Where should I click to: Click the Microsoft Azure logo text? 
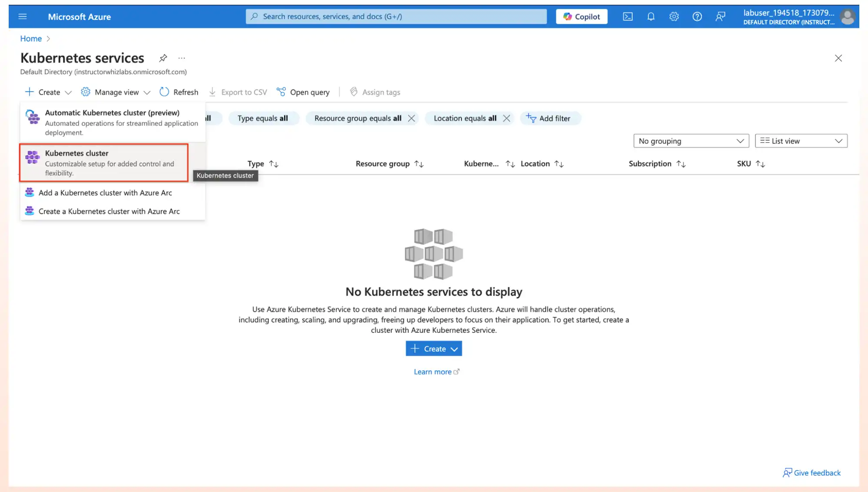click(79, 17)
